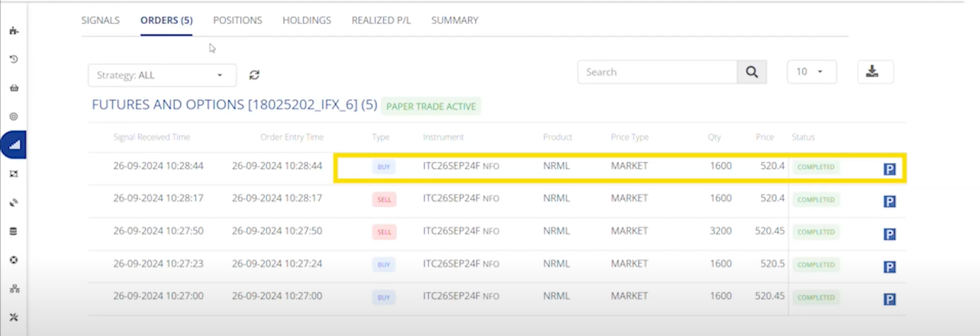Open the database icon in sidebar

pyautogui.click(x=13, y=231)
